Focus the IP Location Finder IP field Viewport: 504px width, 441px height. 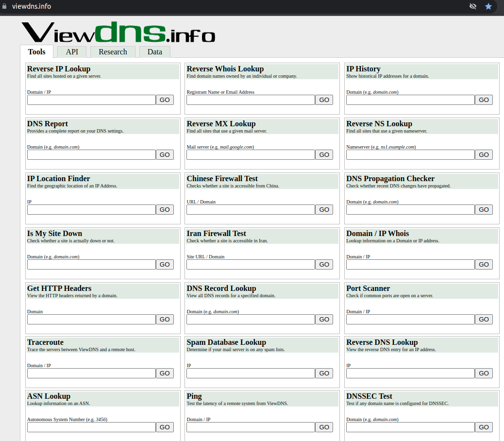pos(91,209)
